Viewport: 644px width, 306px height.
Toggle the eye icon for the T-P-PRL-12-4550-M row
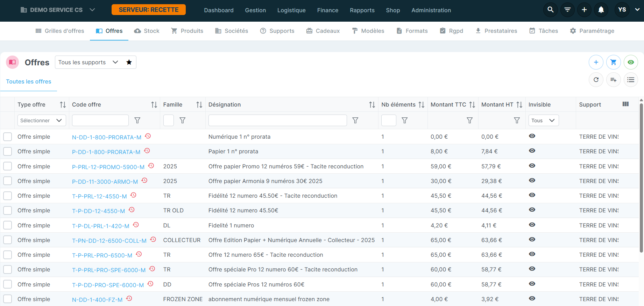[x=532, y=195]
